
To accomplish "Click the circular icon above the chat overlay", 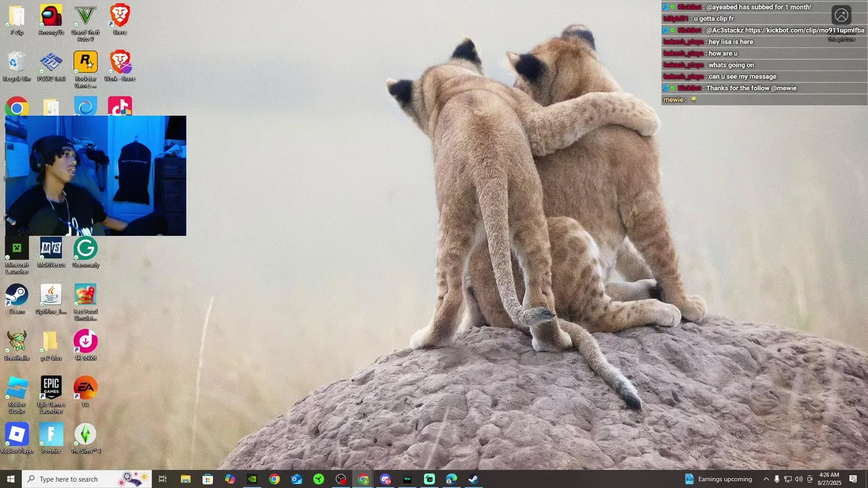I will [842, 15].
